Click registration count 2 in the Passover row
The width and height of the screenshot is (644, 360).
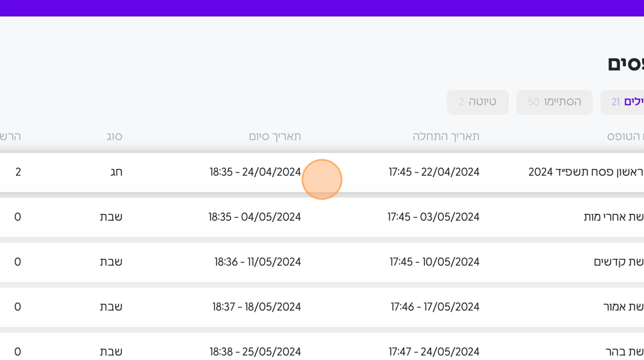click(x=18, y=172)
